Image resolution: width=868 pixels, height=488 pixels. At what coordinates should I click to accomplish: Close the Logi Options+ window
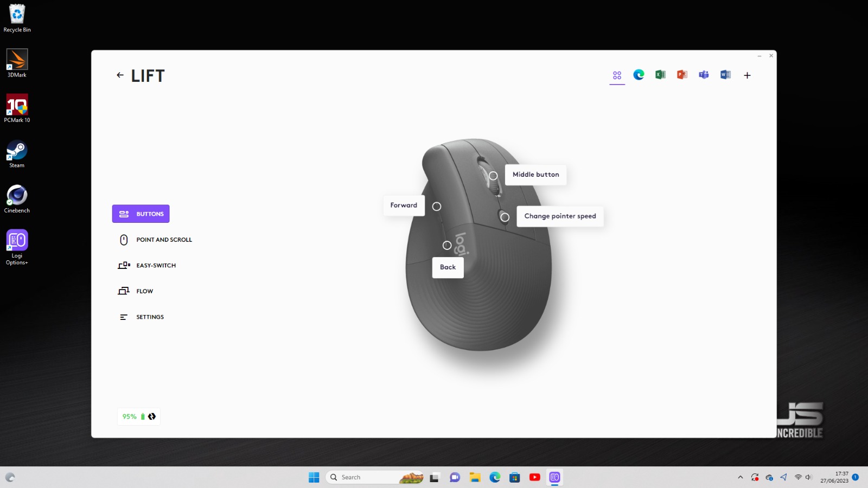[x=771, y=56]
